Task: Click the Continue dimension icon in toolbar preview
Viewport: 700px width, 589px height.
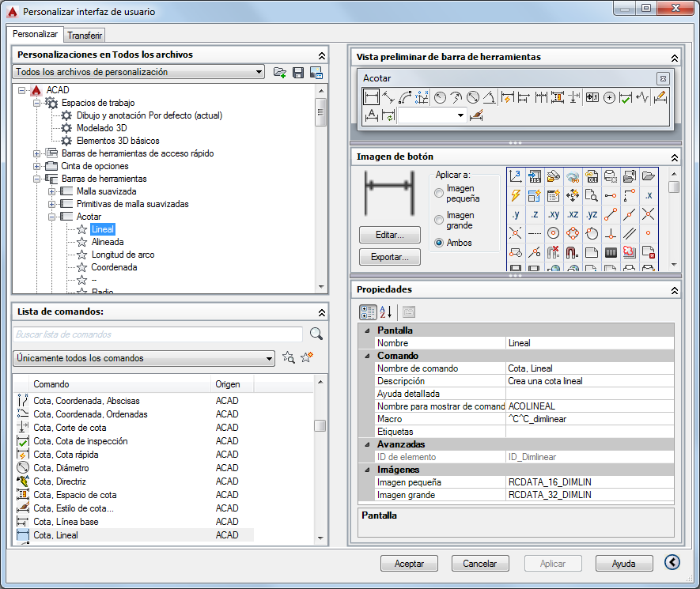Action: (x=541, y=96)
